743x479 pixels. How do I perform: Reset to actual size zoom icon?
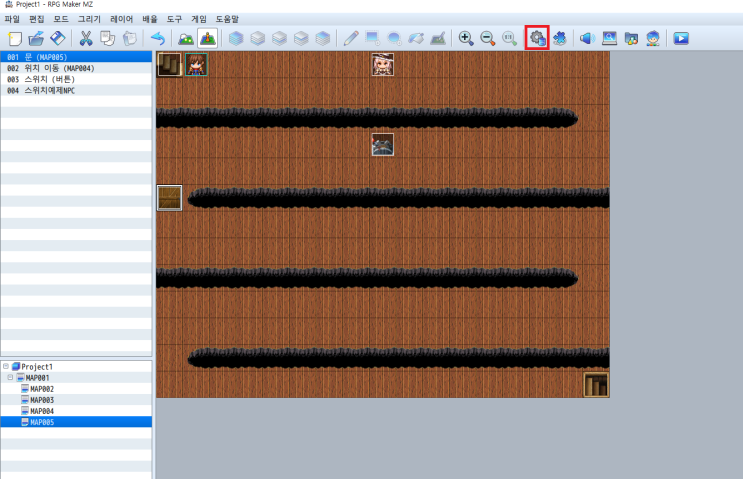(x=509, y=38)
